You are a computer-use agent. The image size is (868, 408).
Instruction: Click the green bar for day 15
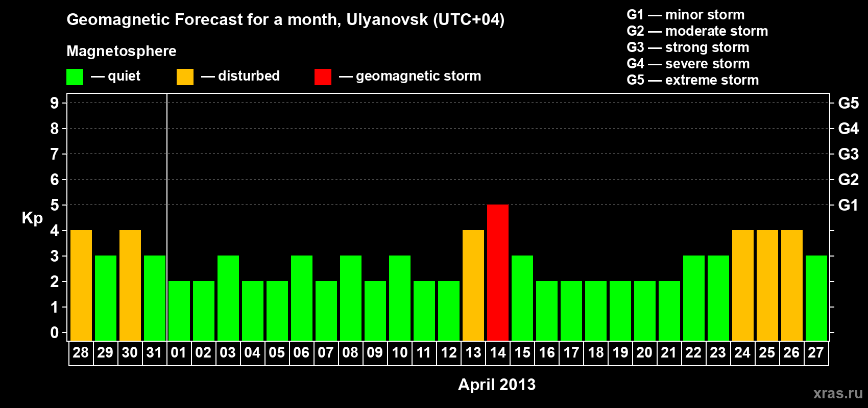(x=522, y=298)
